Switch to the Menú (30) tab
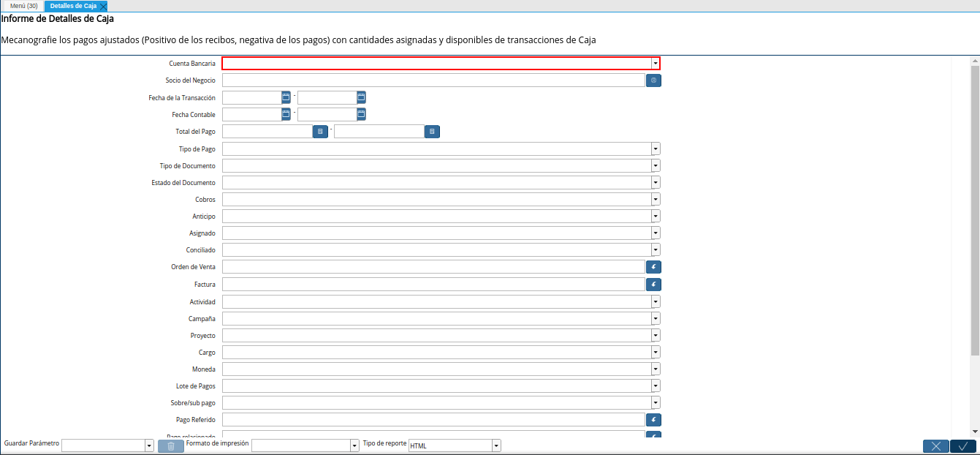980x455 pixels. [x=23, y=5]
